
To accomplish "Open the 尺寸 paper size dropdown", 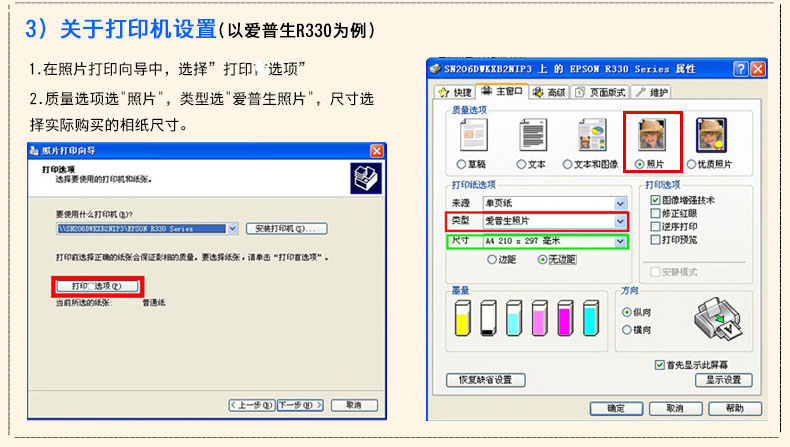I will tap(620, 241).
